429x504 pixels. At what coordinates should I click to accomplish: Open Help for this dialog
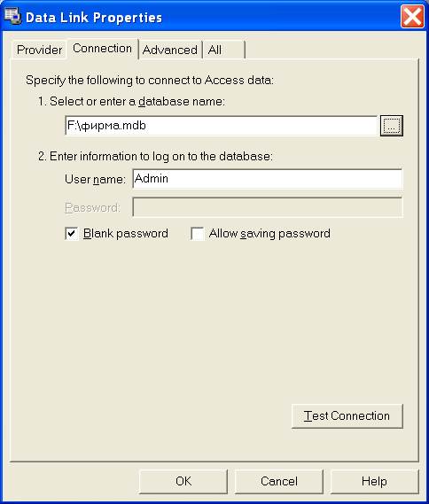tap(374, 481)
